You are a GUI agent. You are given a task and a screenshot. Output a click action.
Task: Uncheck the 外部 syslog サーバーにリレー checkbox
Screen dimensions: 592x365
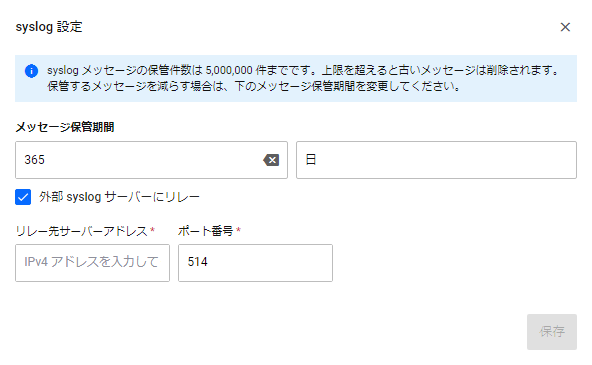coord(23,197)
